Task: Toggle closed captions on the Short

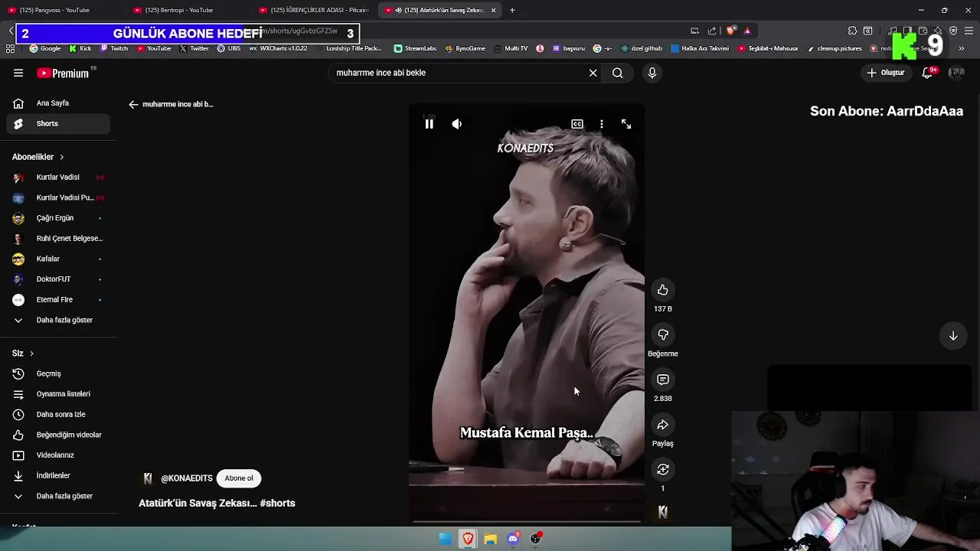Action: 577,124
